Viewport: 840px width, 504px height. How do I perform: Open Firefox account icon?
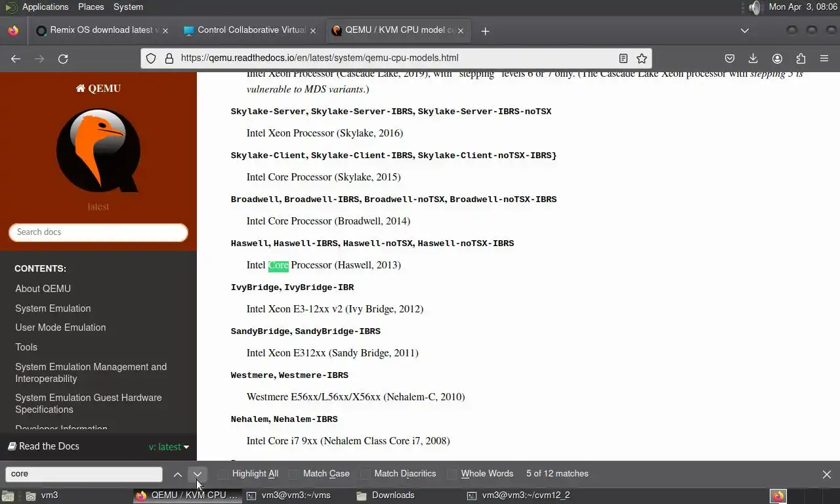[x=777, y=58]
